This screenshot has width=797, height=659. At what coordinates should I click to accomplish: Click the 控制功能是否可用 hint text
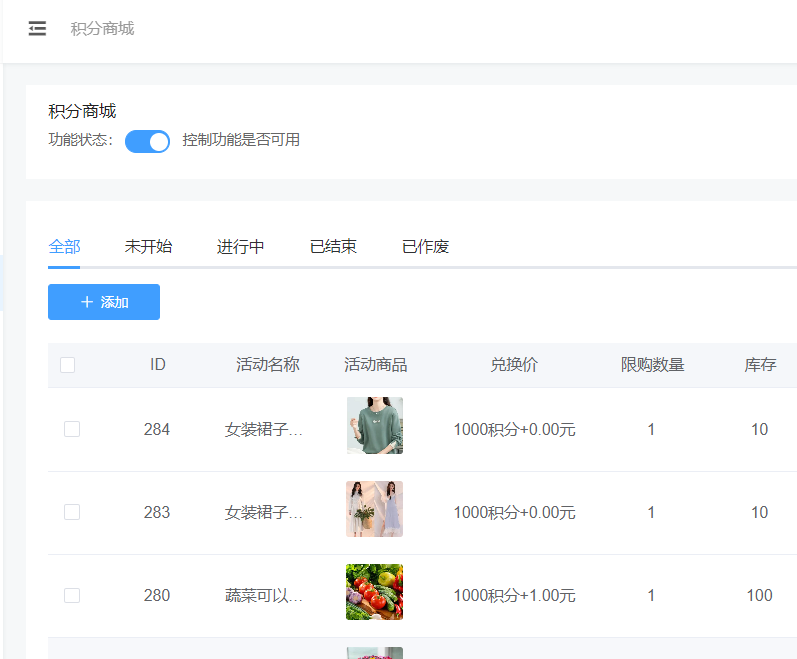(x=241, y=140)
